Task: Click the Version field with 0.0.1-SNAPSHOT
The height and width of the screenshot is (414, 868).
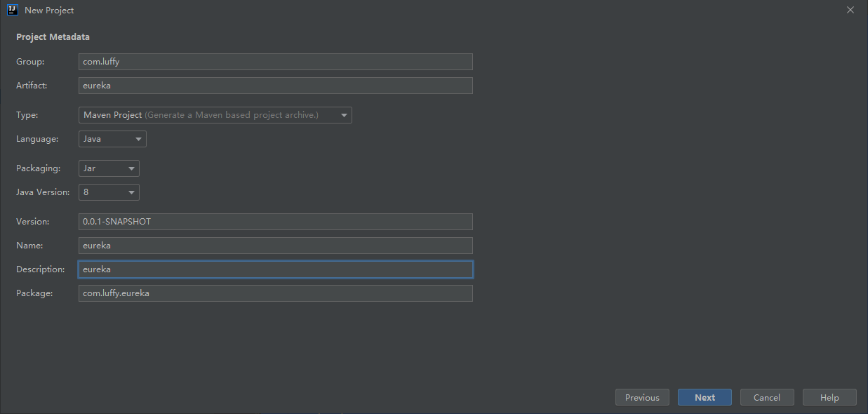Action: 275,222
